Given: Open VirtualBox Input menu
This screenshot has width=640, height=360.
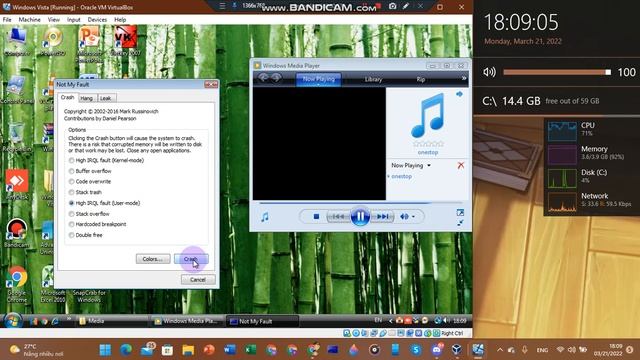Looking at the screenshot, I should 73,20.
